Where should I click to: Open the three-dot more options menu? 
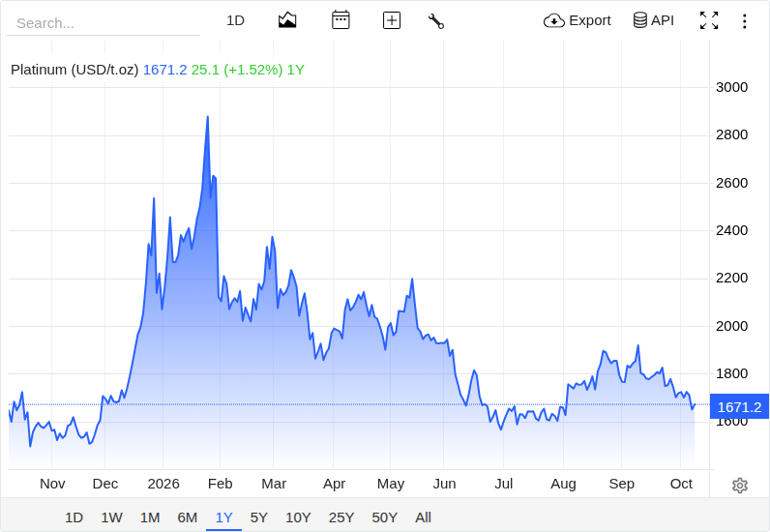(x=745, y=21)
